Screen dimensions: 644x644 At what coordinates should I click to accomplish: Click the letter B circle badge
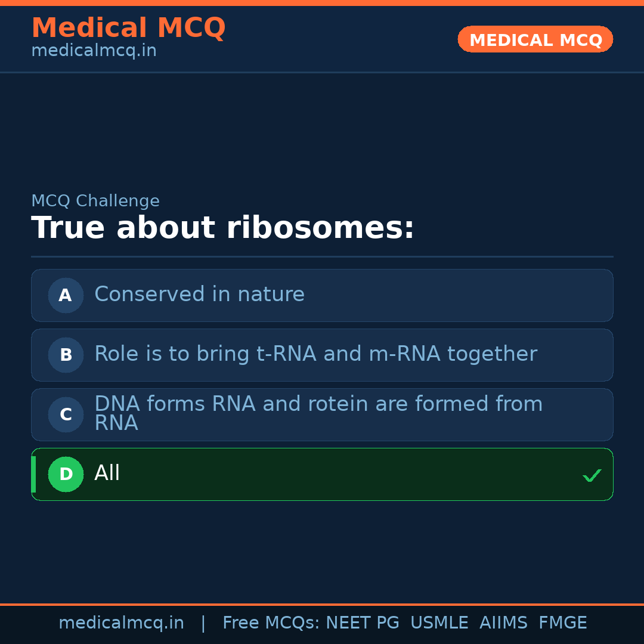click(x=66, y=355)
